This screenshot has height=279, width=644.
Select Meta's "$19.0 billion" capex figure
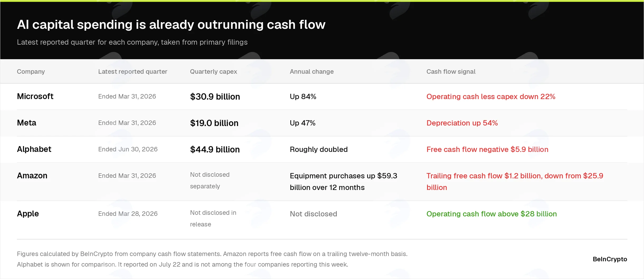[x=214, y=123]
